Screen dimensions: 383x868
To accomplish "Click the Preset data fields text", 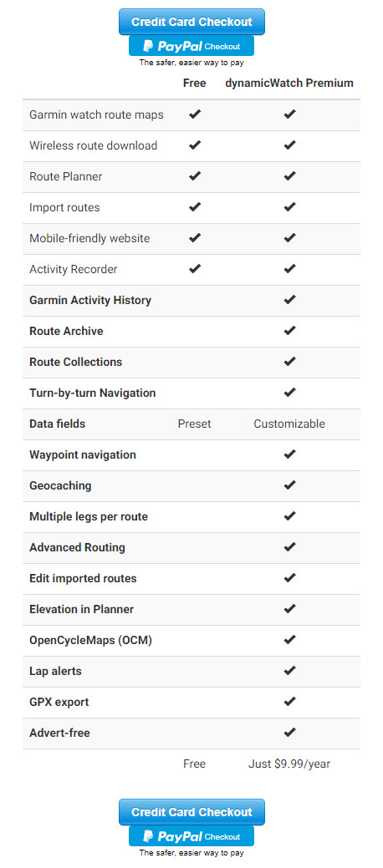I will point(195,424).
